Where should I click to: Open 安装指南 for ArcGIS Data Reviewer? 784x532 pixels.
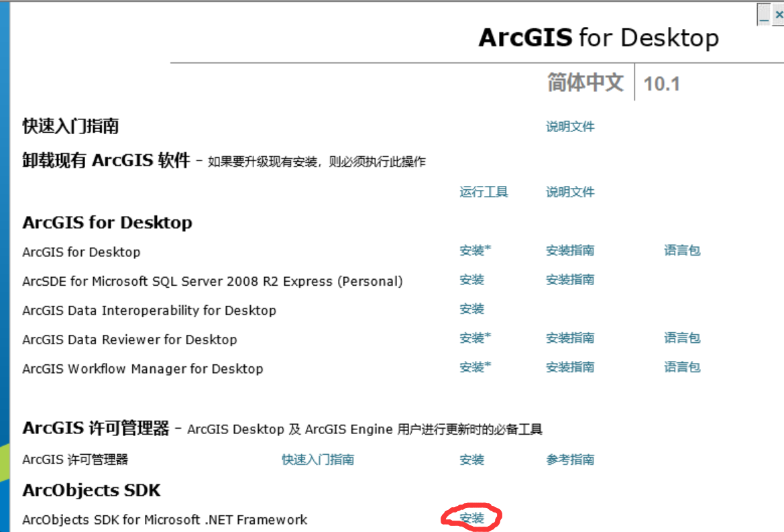click(570, 338)
